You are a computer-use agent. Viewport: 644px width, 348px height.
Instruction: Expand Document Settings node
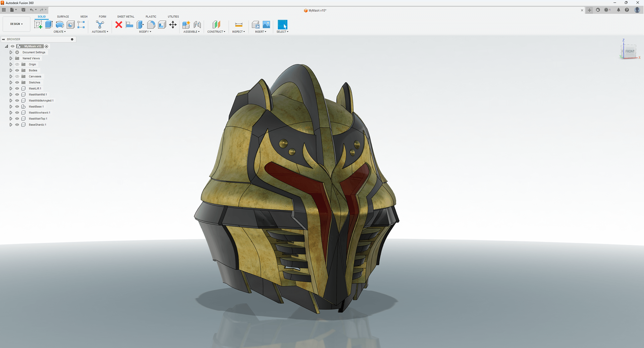point(11,52)
